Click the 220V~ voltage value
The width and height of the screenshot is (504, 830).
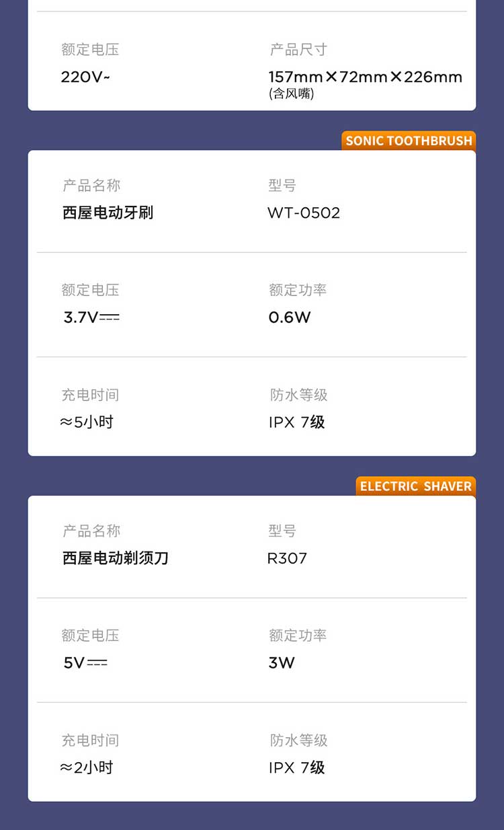click(85, 77)
